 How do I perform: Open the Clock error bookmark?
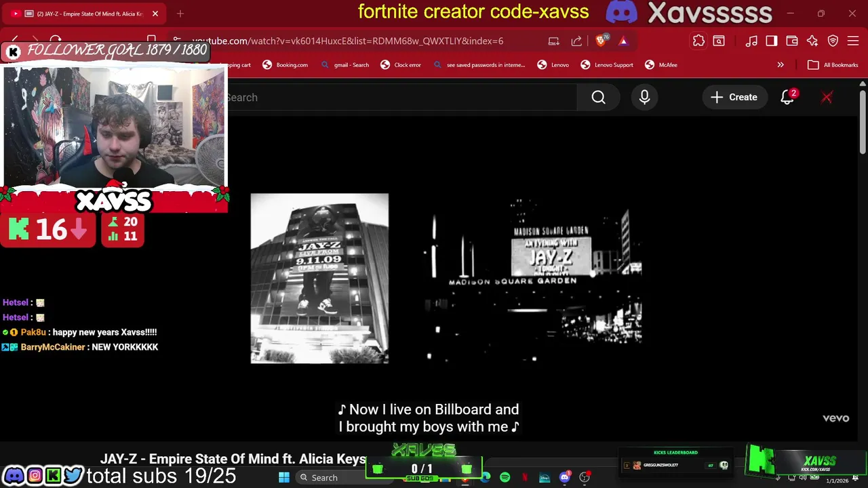click(x=401, y=65)
